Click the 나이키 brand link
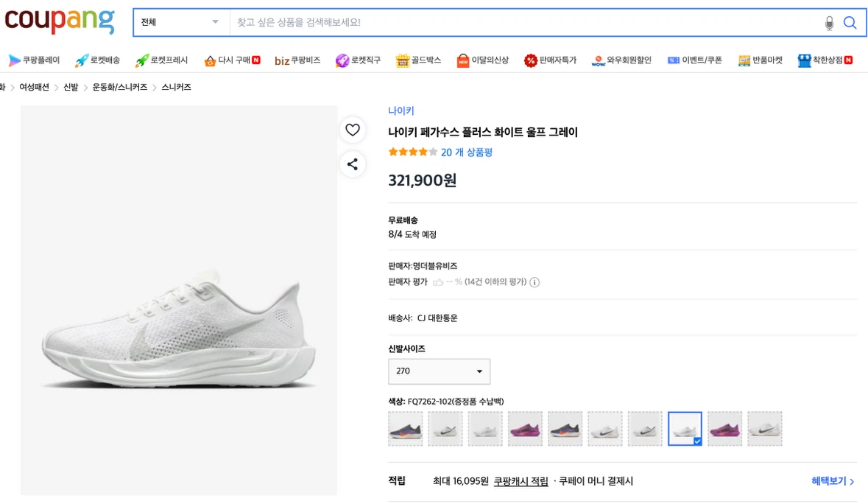Screen dimensions: 868x504 tap(401, 111)
